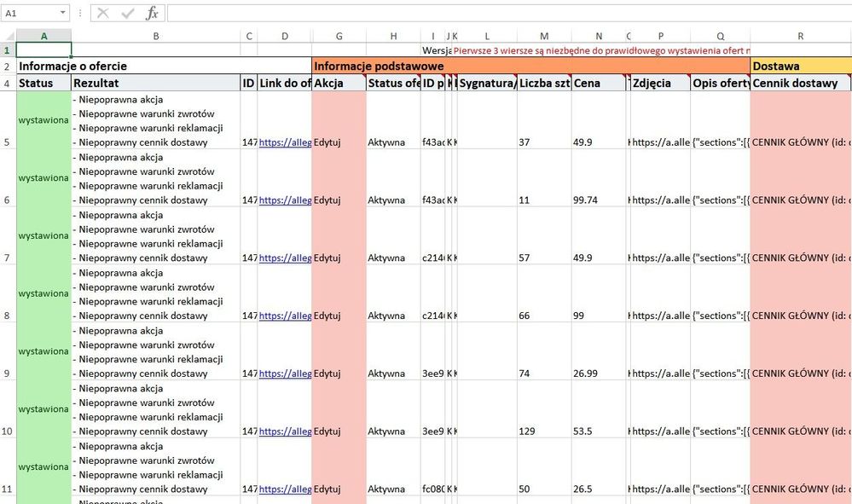Select column R by its header

pos(800,37)
